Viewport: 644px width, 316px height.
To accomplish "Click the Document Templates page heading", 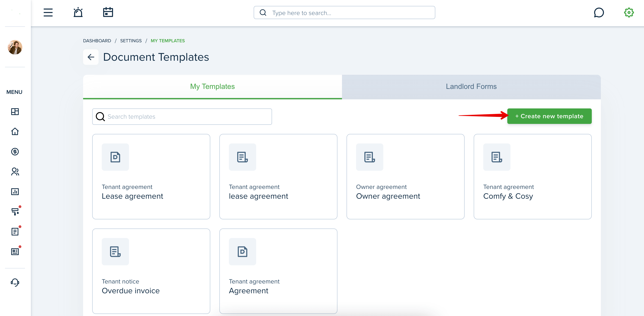I will (156, 57).
